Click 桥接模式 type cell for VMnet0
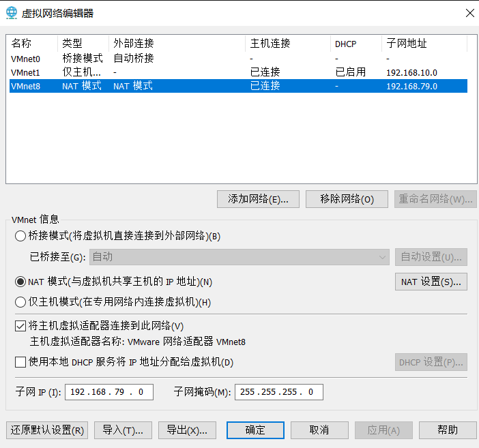The height and width of the screenshot is (448, 479). pos(83,59)
